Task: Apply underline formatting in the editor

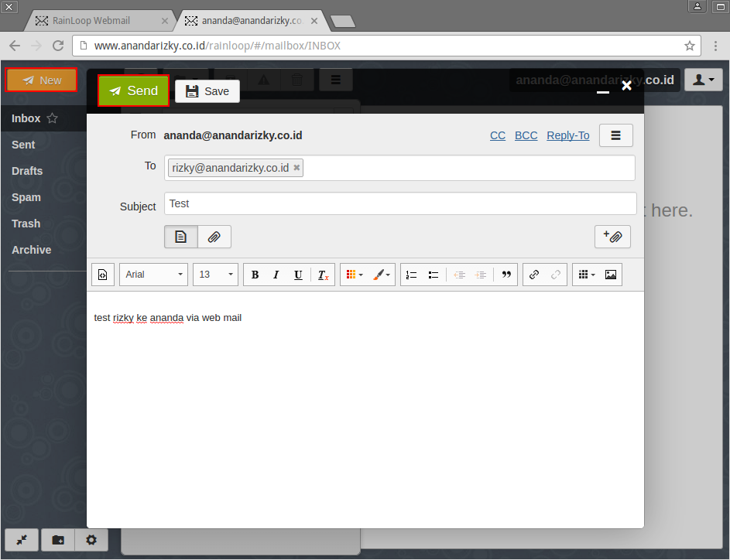Action: [298, 275]
